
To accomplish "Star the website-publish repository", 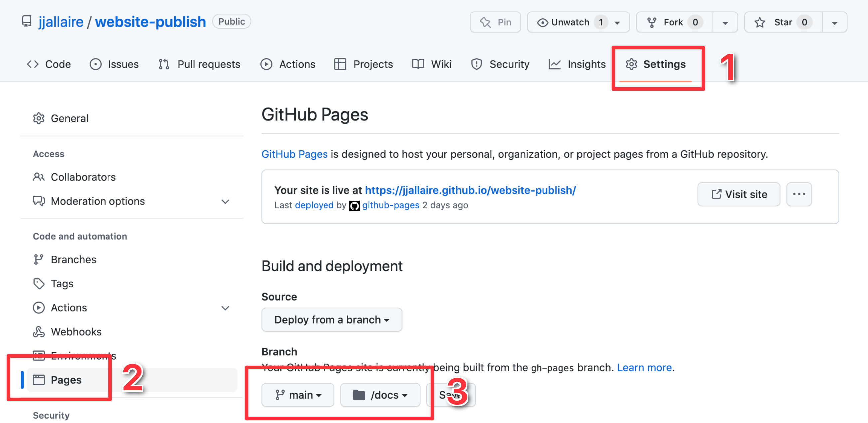I will pos(782,22).
